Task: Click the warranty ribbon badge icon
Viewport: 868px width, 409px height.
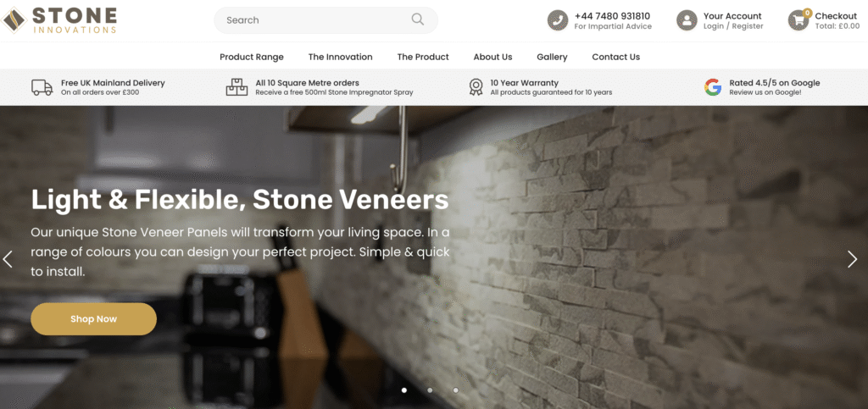Action: pyautogui.click(x=476, y=87)
